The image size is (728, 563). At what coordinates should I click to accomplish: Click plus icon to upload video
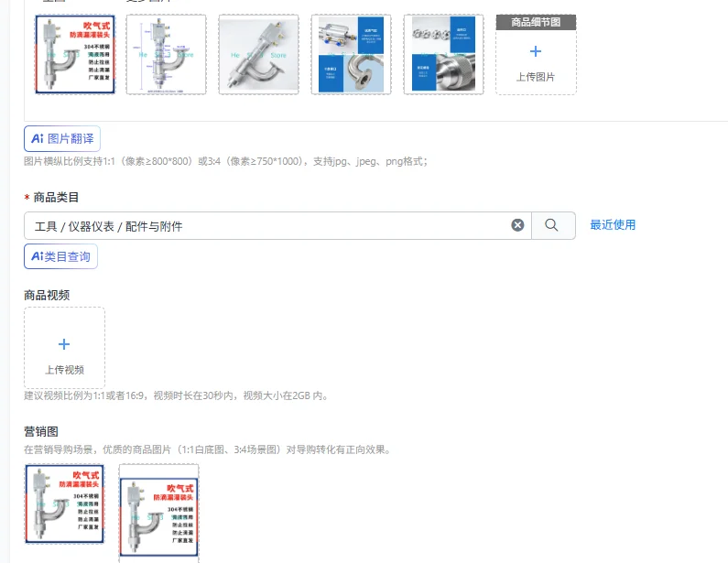tap(64, 344)
